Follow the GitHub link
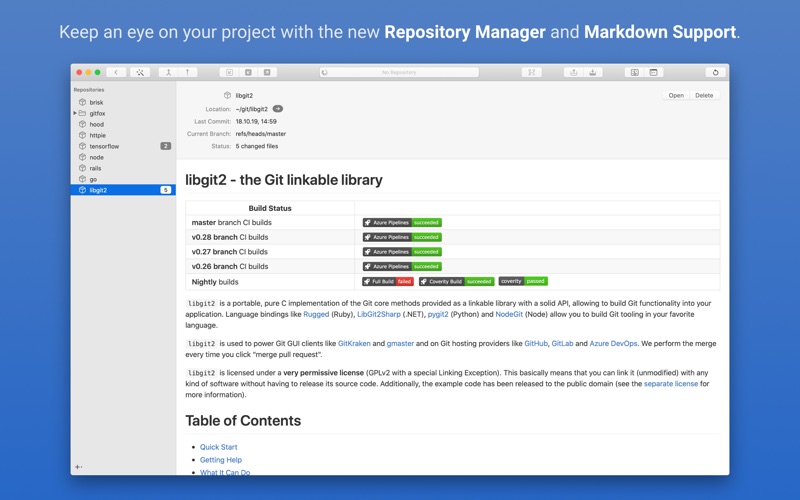 536,343
